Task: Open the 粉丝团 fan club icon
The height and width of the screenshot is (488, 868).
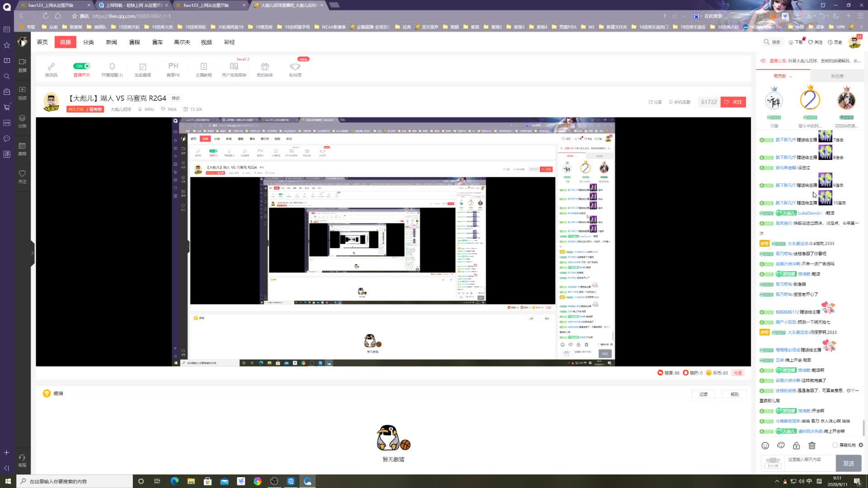Action: (x=295, y=66)
